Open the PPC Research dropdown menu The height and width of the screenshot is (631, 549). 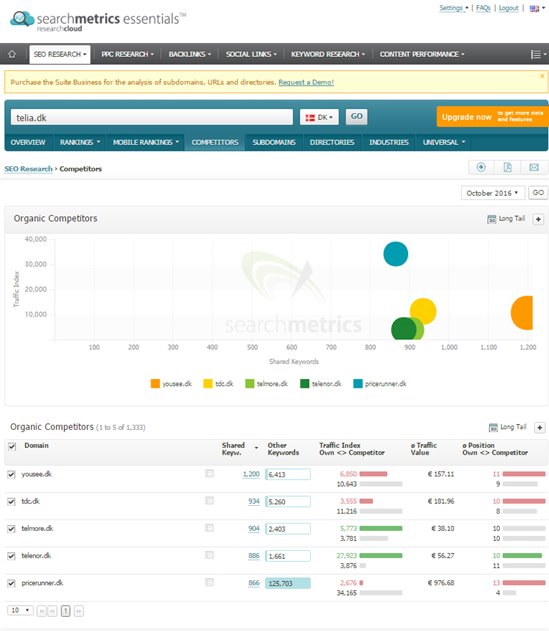[x=127, y=54]
